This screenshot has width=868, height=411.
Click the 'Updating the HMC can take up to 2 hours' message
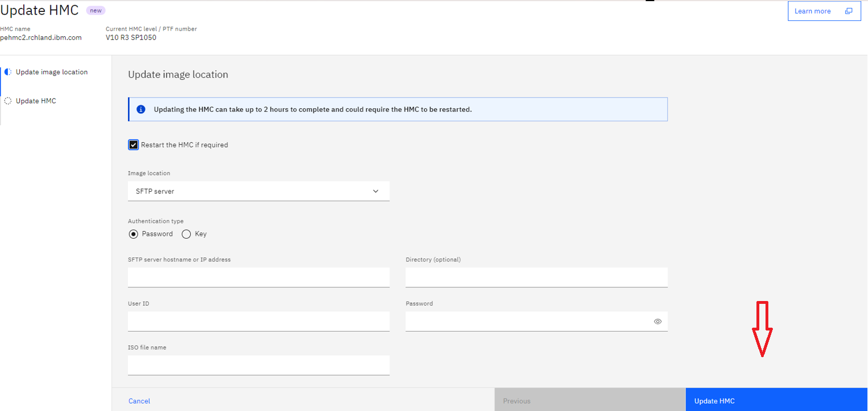click(x=313, y=109)
